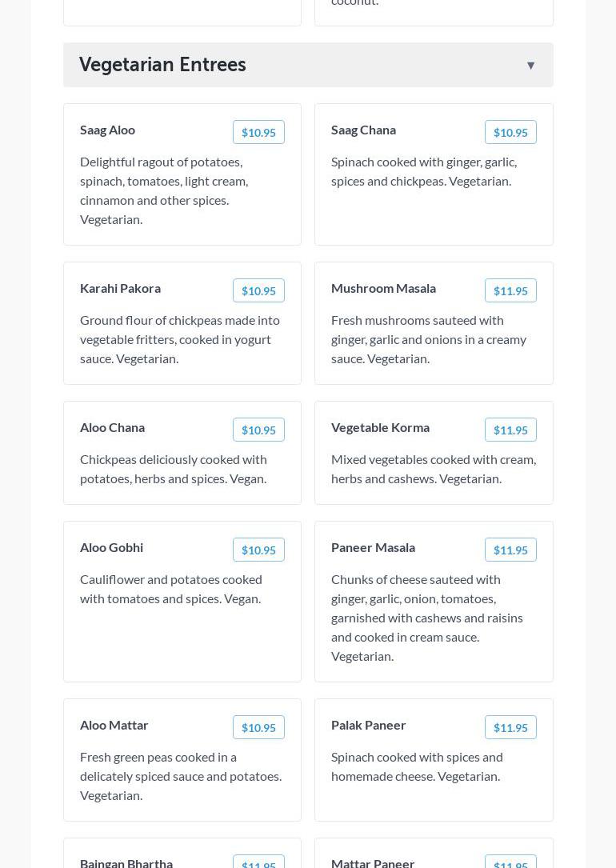Click the Aloo Gobhi $10.95 button
616x868 pixels.
[x=258, y=550]
